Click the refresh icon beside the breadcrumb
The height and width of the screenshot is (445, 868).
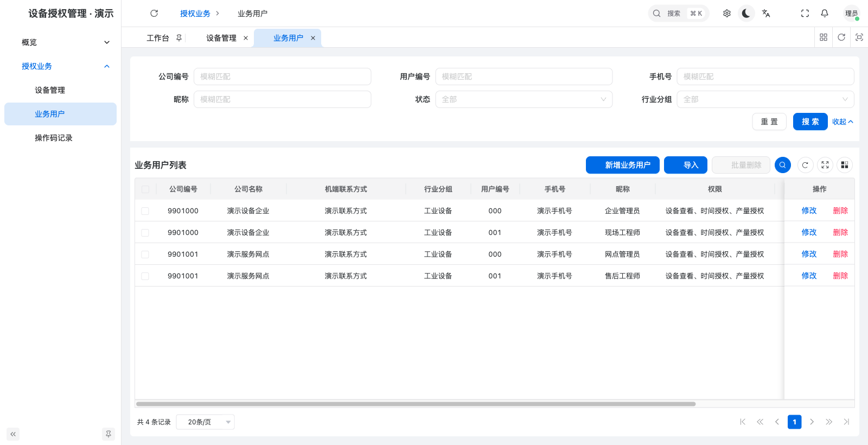point(154,14)
